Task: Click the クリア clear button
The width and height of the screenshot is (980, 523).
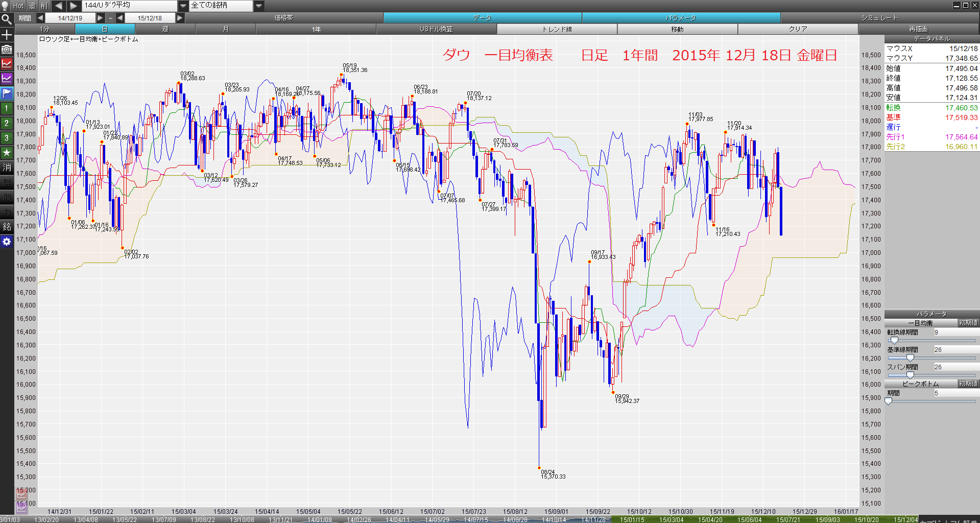Action: point(798,29)
